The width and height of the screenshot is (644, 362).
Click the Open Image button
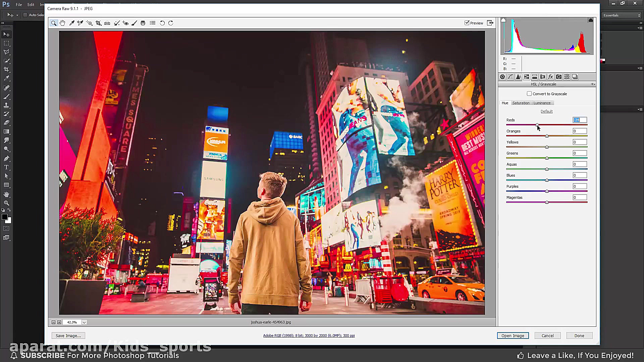click(x=513, y=336)
